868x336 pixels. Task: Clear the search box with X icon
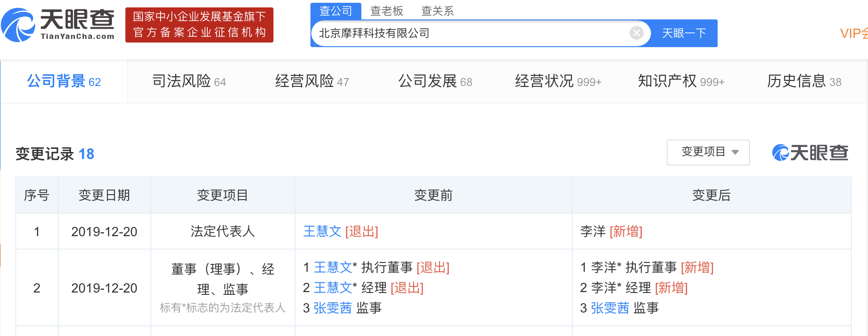(x=636, y=33)
